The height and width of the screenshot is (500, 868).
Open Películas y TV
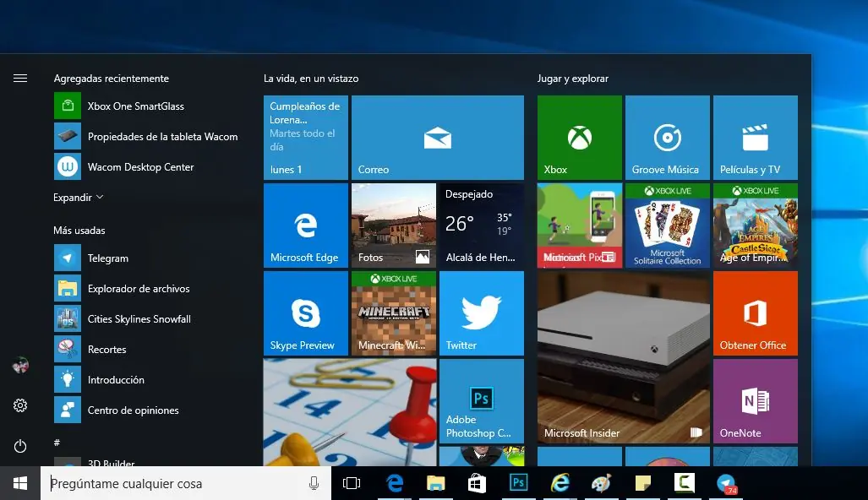[x=755, y=138]
